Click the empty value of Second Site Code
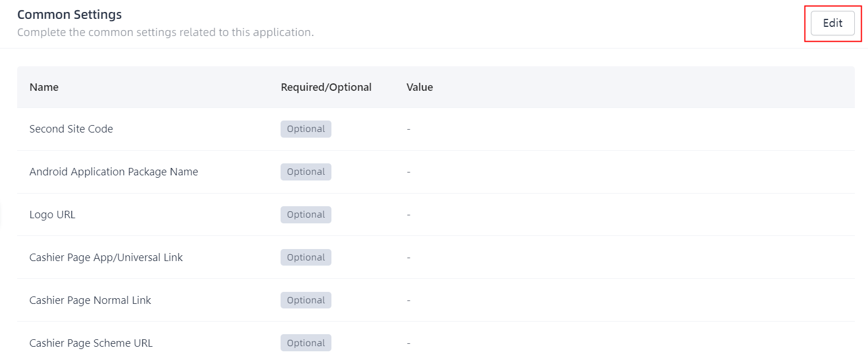The image size is (868, 361). click(409, 129)
